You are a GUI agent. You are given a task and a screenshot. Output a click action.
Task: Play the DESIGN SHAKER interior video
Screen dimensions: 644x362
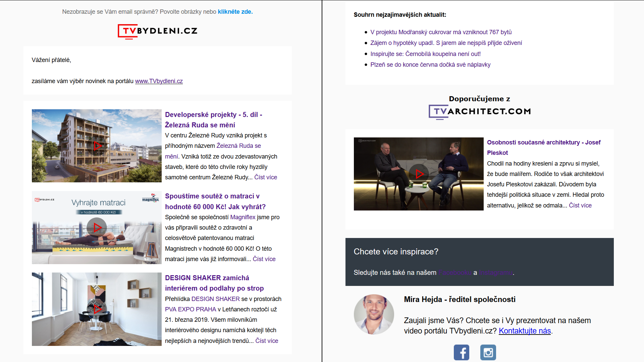[97, 309]
